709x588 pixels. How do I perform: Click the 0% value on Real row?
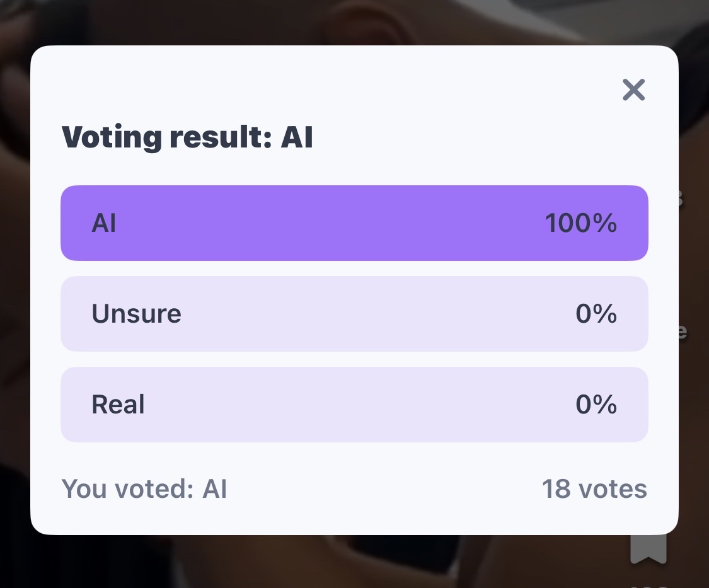pyautogui.click(x=596, y=405)
